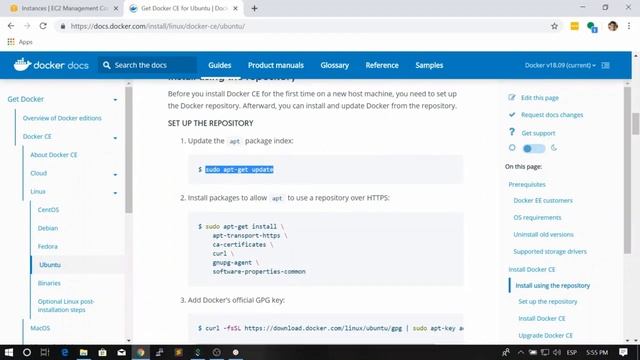Image resolution: width=640 pixels, height=360 pixels.
Task: Toggle night mode switch
Action: [534, 149]
